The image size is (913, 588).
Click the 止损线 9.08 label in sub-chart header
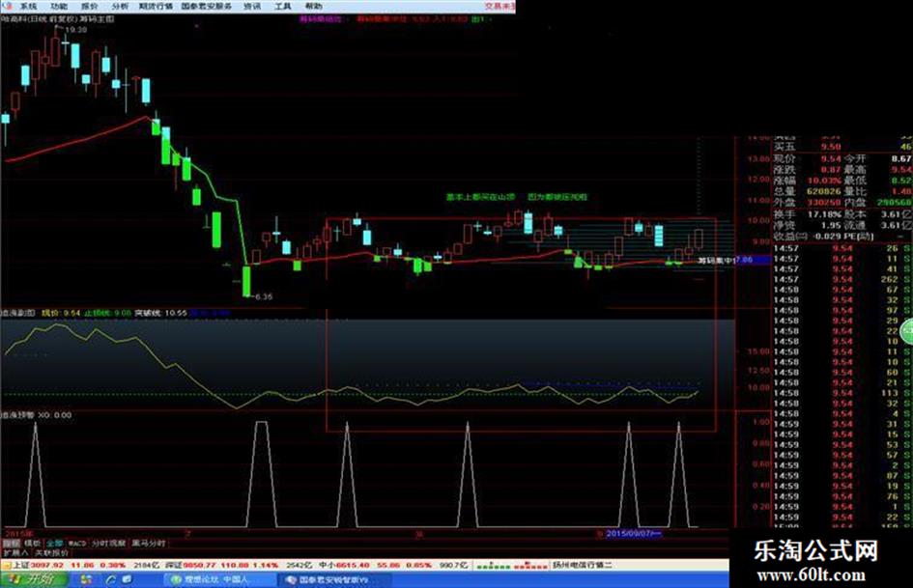tap(108, 313)
